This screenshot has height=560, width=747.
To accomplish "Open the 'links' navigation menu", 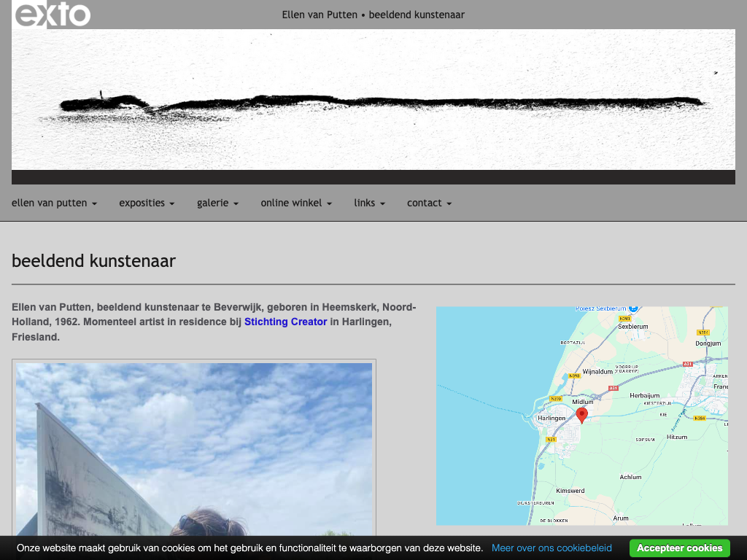I will pyautogui.click(x=369, y=203).
